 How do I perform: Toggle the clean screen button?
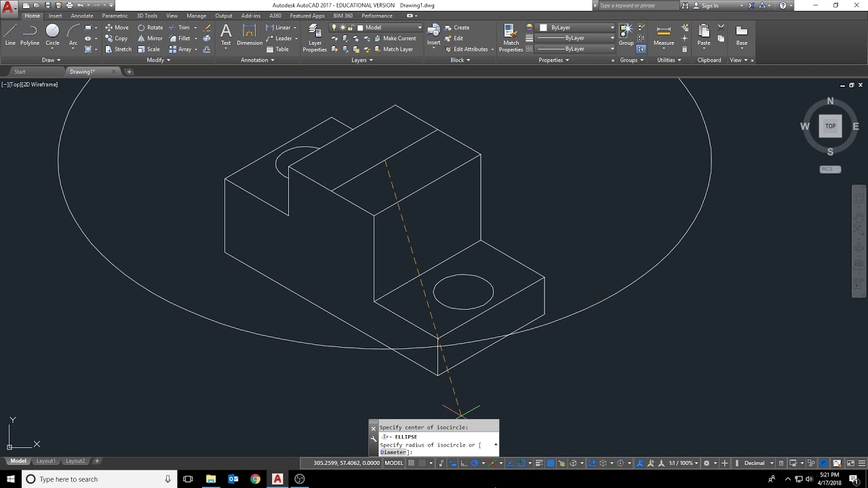(850, 463)
